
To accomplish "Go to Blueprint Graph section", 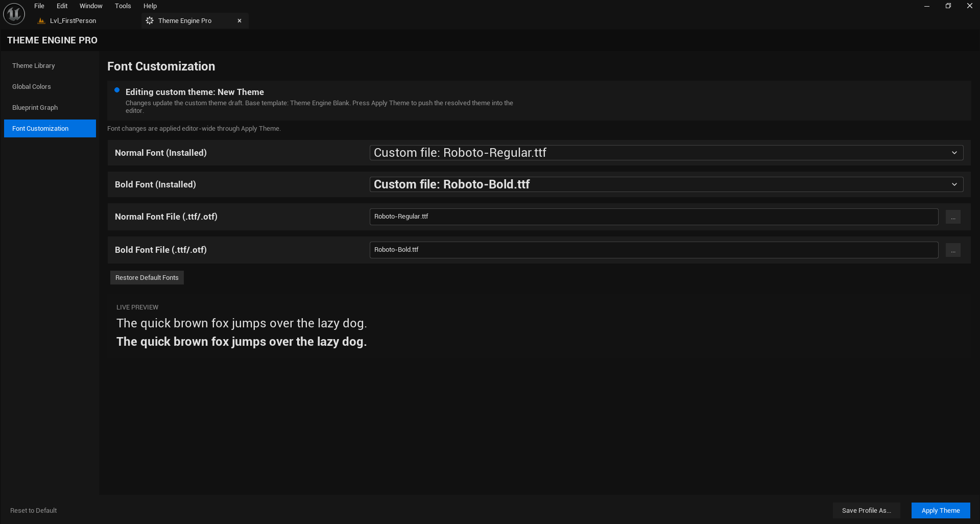I will [x=50, y=108].
